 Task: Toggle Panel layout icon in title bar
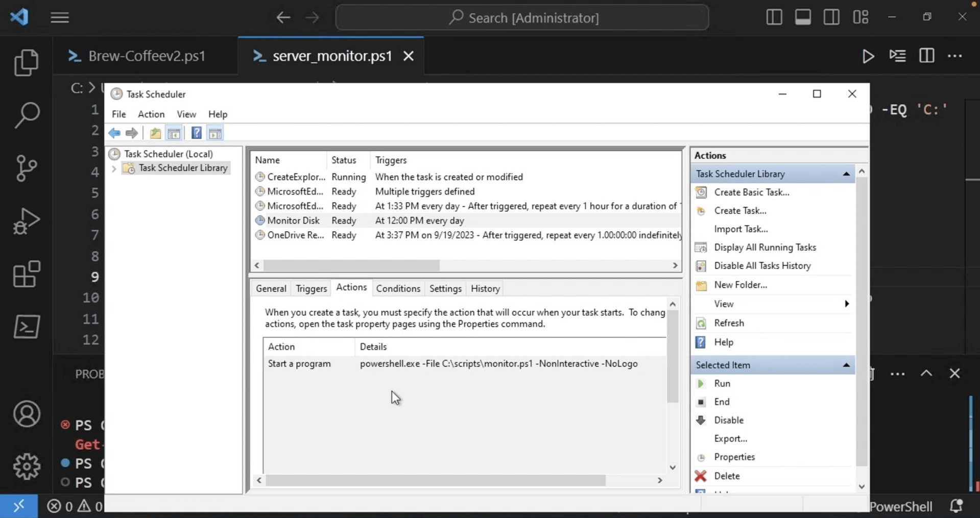(x=803, y=17)
